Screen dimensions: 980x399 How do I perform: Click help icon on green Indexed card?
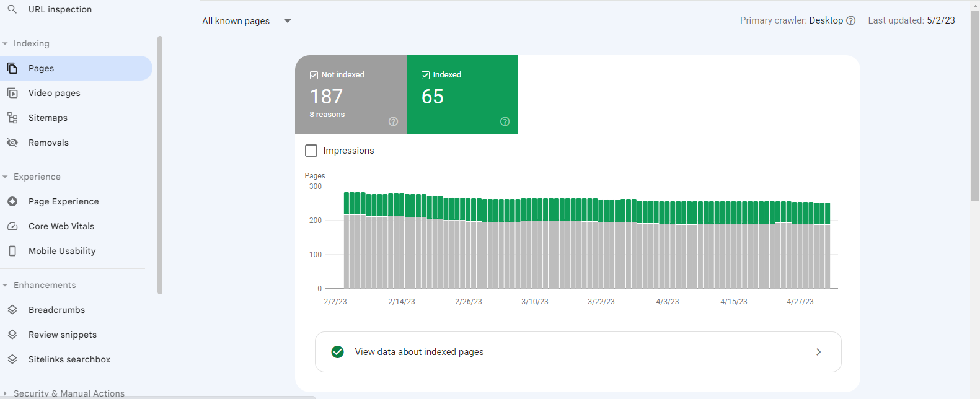coord(505,121)
